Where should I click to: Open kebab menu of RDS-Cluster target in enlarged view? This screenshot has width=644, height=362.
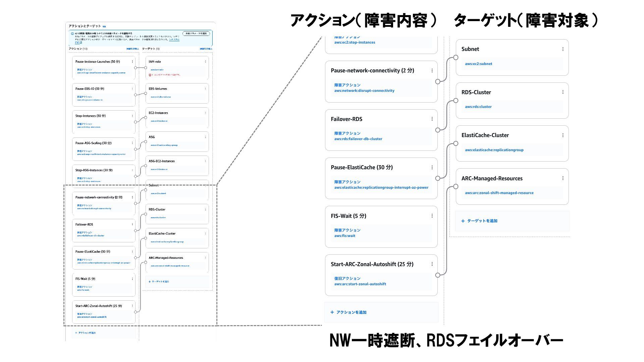[563, 92]
